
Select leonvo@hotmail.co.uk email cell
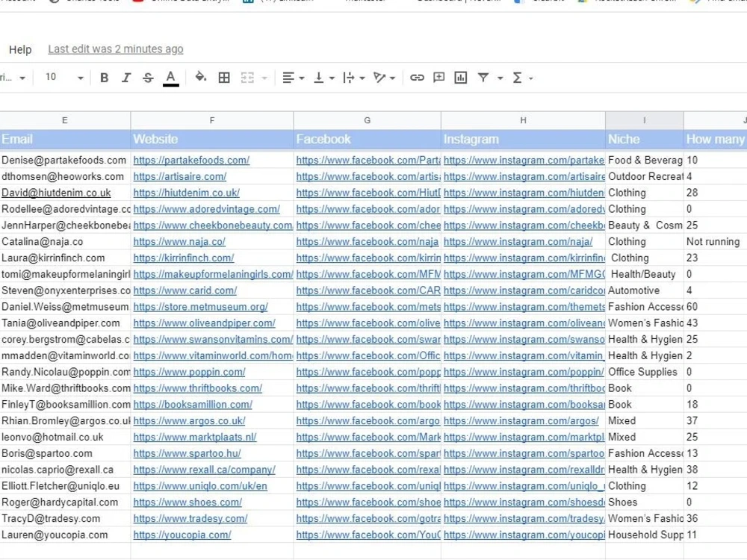[65, 437]
